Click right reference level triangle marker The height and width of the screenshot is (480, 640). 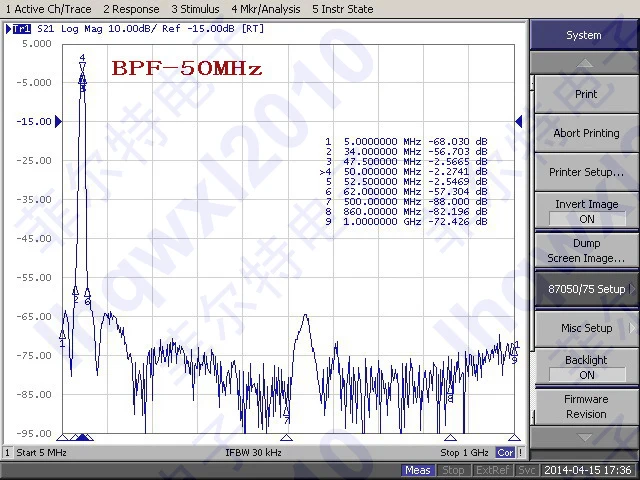[519, 121]
